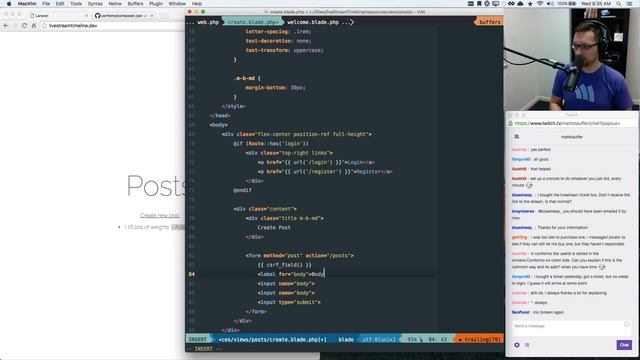Click the input type submit line
640x360 pixels.
point(289,302)
